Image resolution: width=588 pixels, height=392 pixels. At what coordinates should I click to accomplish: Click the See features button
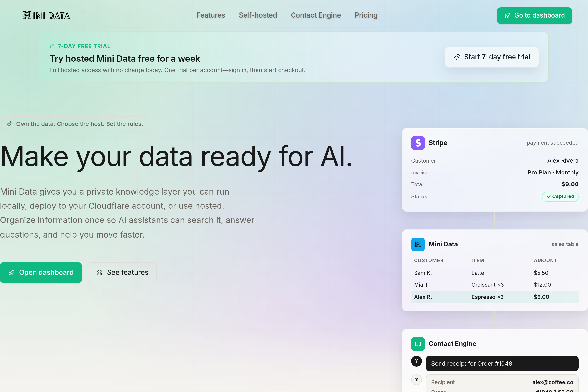point(122,272)
